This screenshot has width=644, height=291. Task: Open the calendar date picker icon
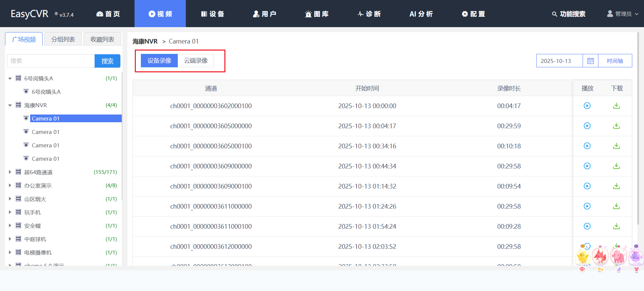(x=590, y=61)
